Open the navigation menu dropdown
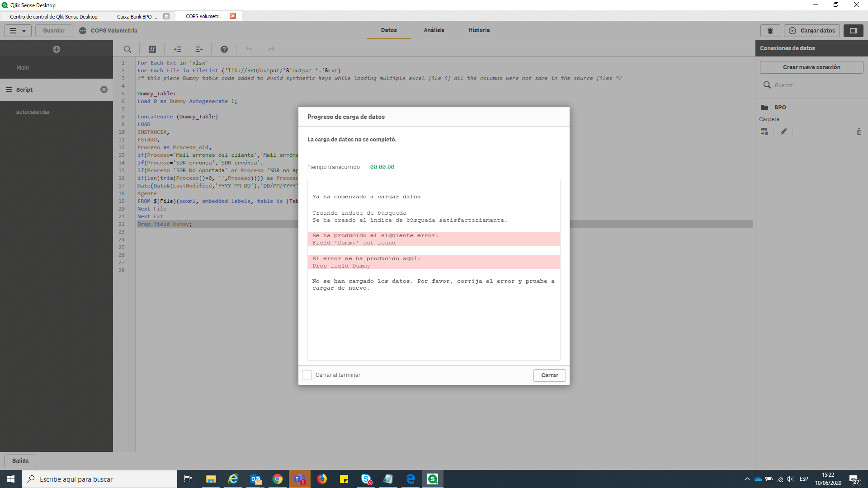Image resolution: width=868 pixels, height=488 pixels. coord(18,31)
